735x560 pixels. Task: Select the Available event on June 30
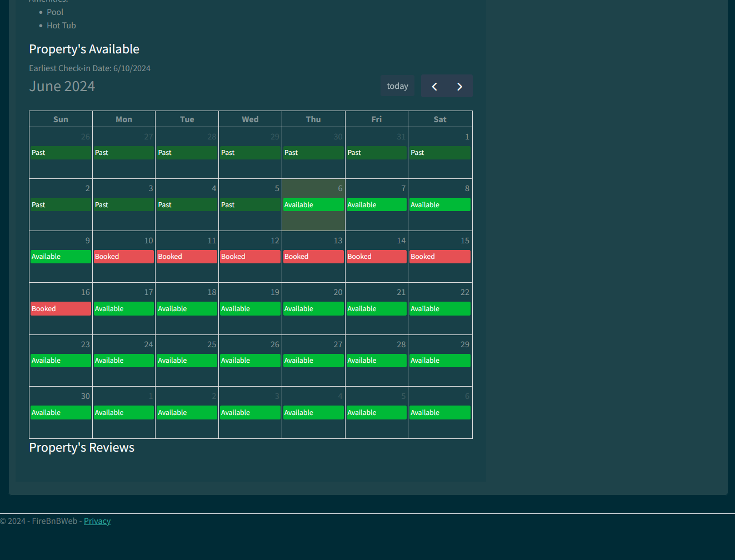[x=61, y=413]
